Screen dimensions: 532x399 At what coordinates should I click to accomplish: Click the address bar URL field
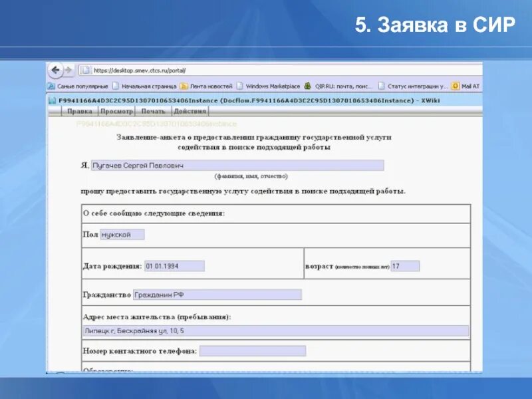(280, 70)
